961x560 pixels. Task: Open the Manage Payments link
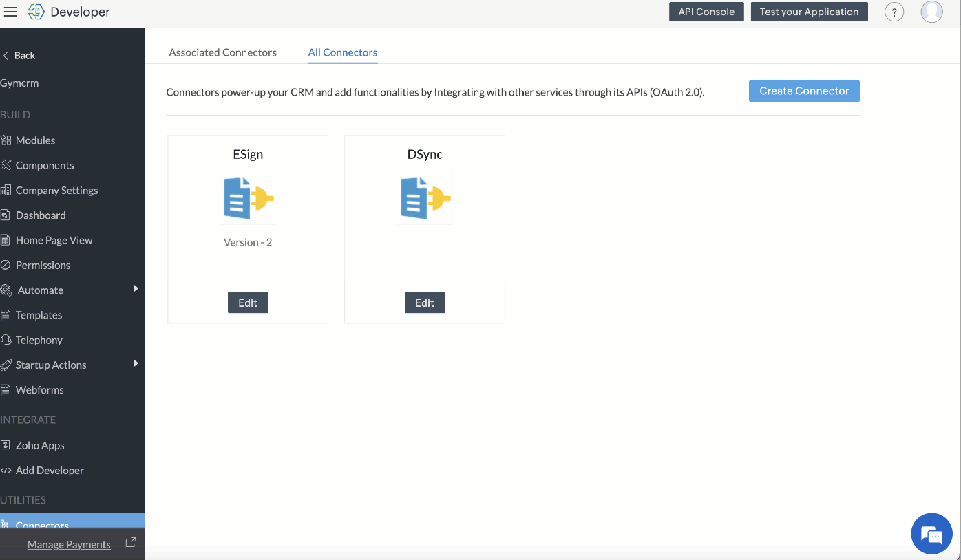tap(69, 544)
